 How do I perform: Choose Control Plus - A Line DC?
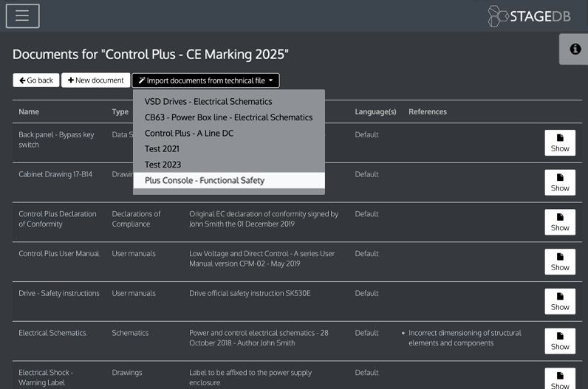tap(188, 134)
